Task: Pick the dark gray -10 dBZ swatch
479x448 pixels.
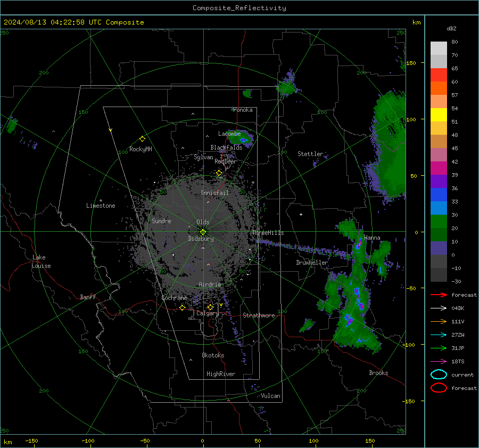Action: tap(439, 275)
